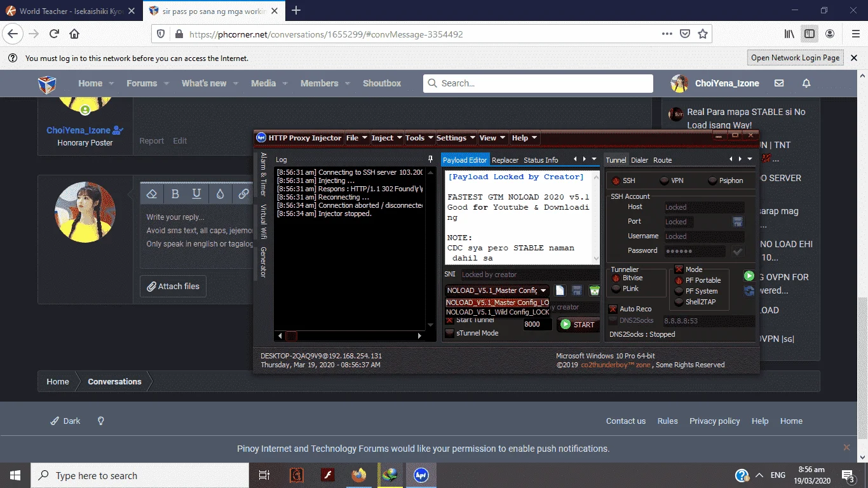Choose Shell2TAP mode

(x=695, y=302)
